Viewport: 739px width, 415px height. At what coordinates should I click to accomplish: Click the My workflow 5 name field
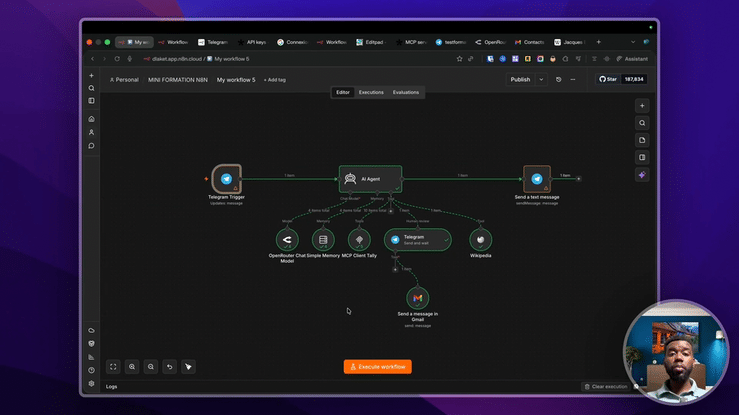236,80
